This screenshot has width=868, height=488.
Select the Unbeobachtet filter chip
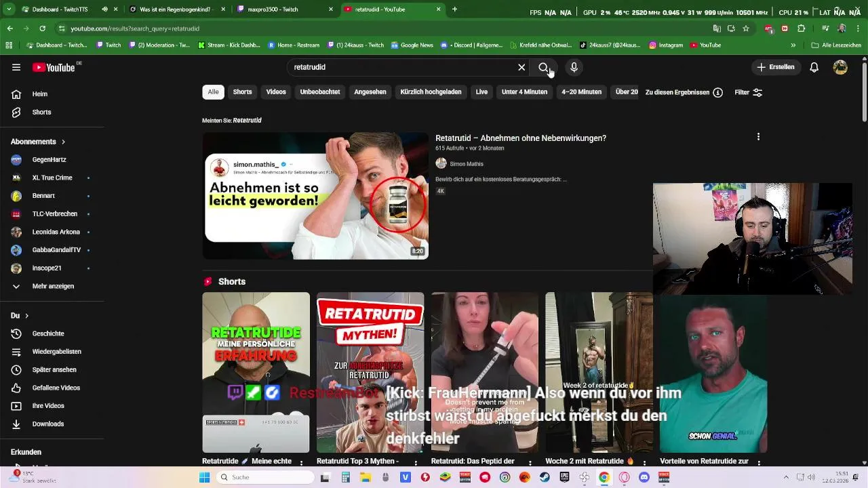320,92
